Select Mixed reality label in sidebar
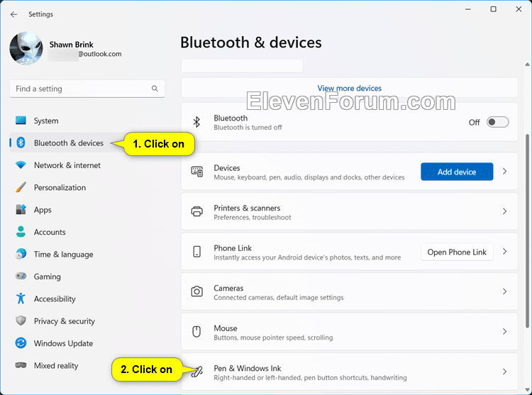Screen dimensions: 532x395 [x=56, y=365]
